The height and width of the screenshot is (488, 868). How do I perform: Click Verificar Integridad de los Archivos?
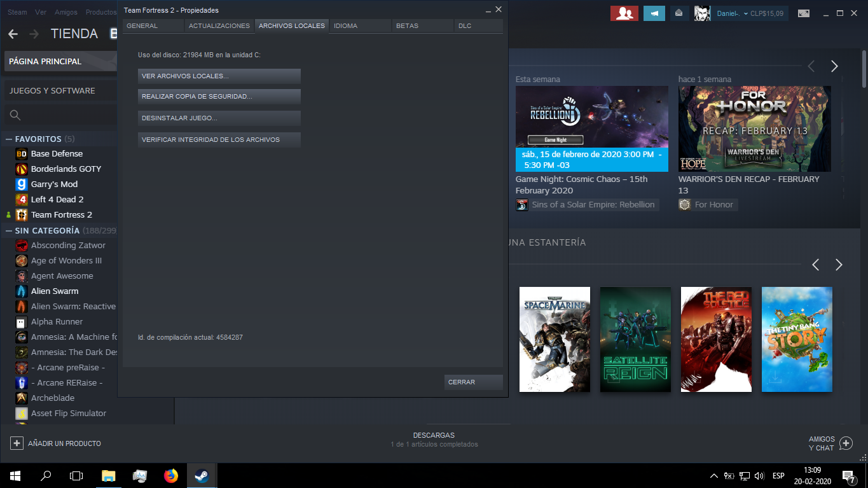[x=219, y=140]
